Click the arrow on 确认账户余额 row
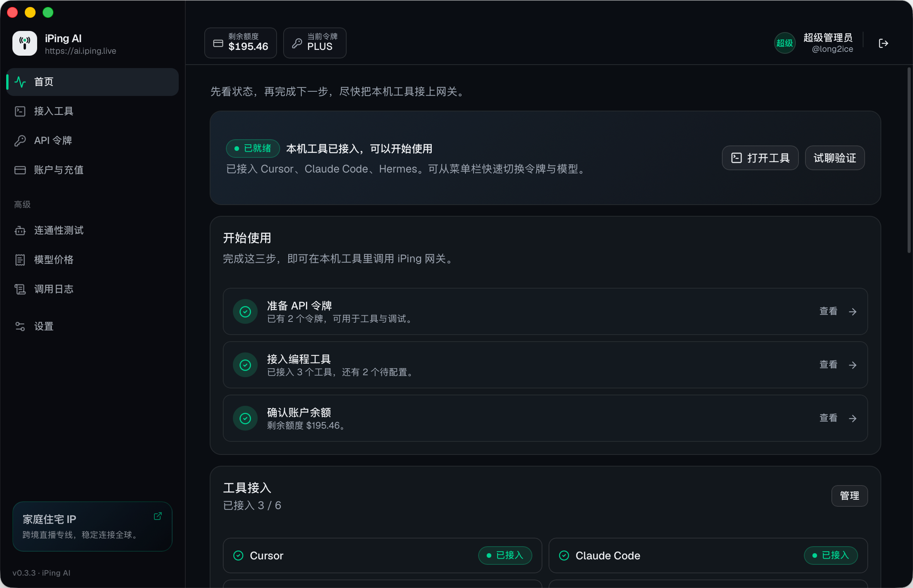Screen dimensions: 913x588 pos(853,419)
